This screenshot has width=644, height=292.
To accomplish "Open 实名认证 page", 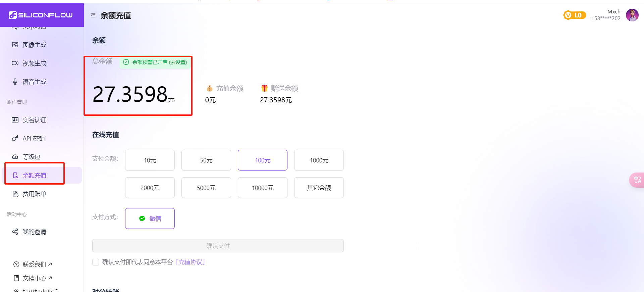I will [34, 120].
